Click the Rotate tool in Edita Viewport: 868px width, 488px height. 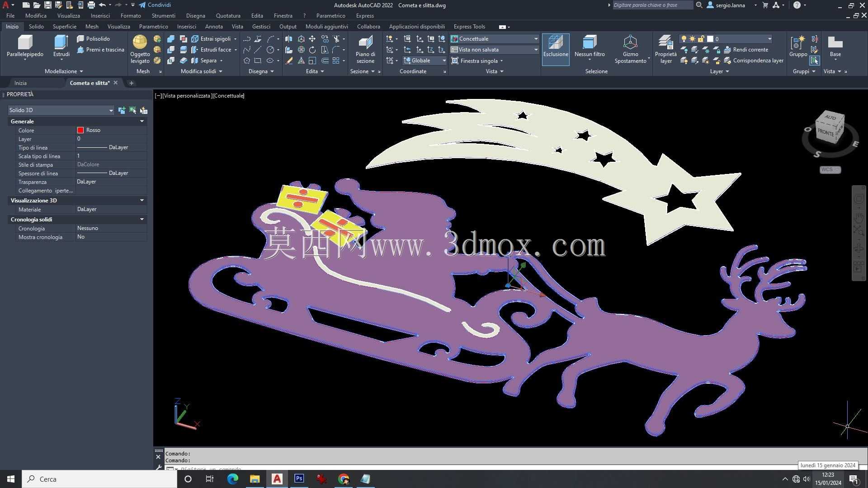coord(312,50)
